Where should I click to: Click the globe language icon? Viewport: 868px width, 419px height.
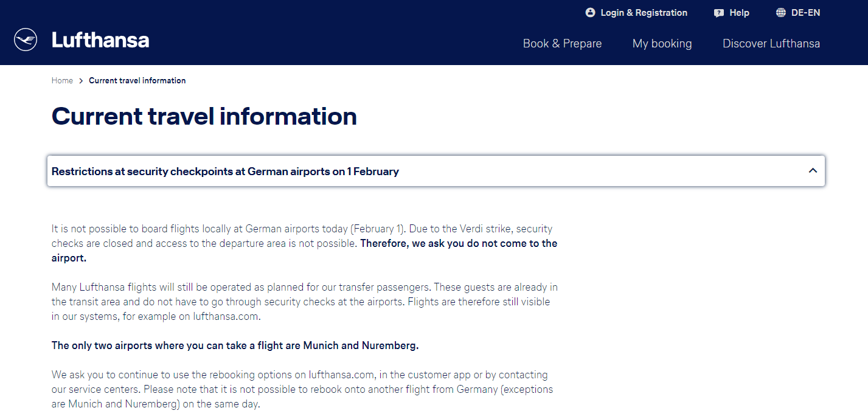pos(781,13)
